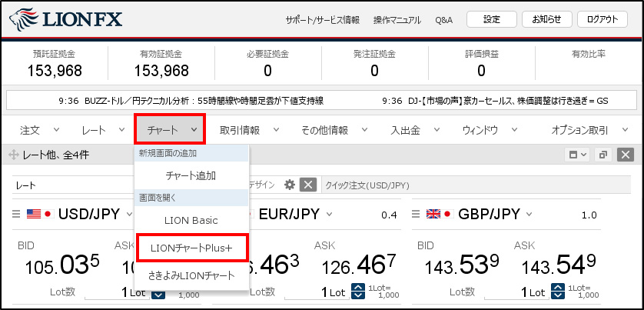Select さきよみLIONチャート from the menu

tap(191, 275)
